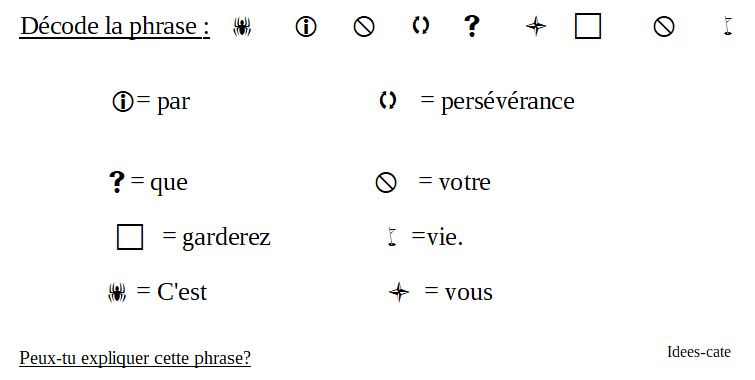Click 'Peux-tu expliquer cette phrase?' text
The image size is (755, 380).
135,358
